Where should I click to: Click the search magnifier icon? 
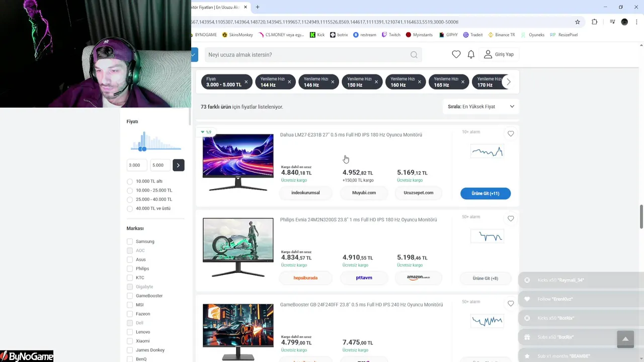point(414,55)
